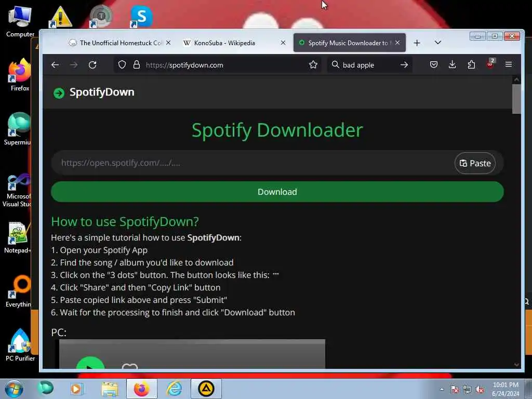Bookmark this page with the star icon

click(x=313, y=65)
